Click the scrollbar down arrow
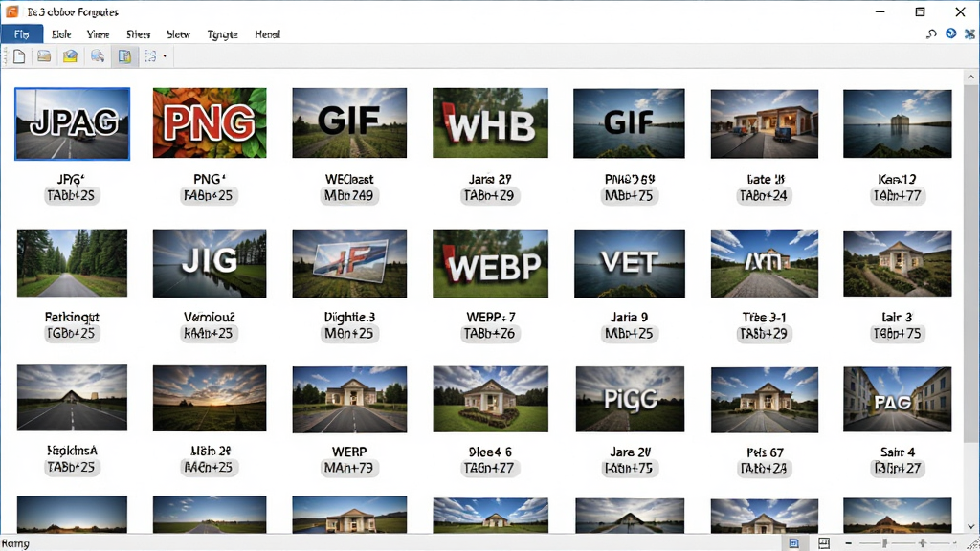980x551 pixels. click(970, 527)
